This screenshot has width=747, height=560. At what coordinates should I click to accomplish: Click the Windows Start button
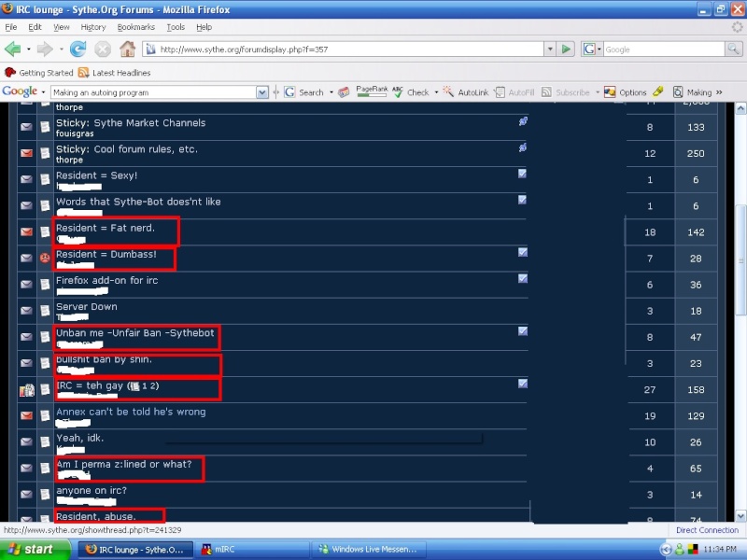[x=35, y=550]
